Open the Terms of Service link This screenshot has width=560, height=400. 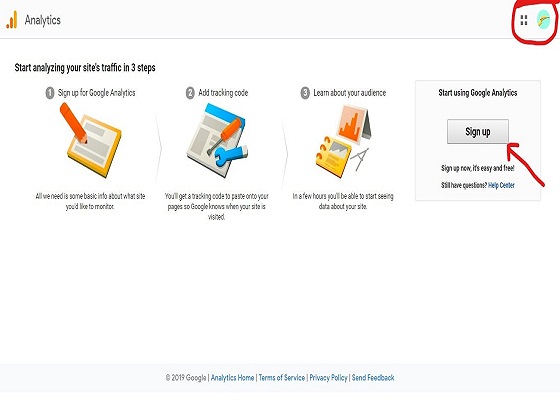tap(282, 378)
